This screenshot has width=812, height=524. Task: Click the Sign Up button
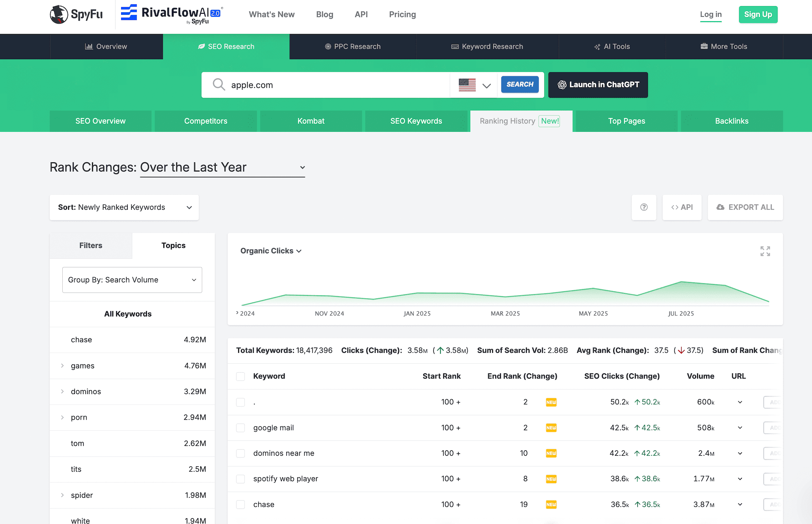point(758,15)
